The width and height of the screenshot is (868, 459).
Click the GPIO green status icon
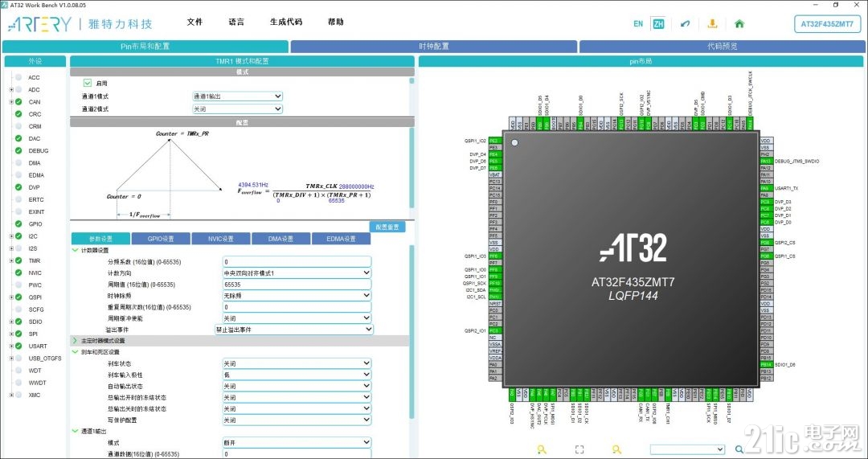point(18,223)
